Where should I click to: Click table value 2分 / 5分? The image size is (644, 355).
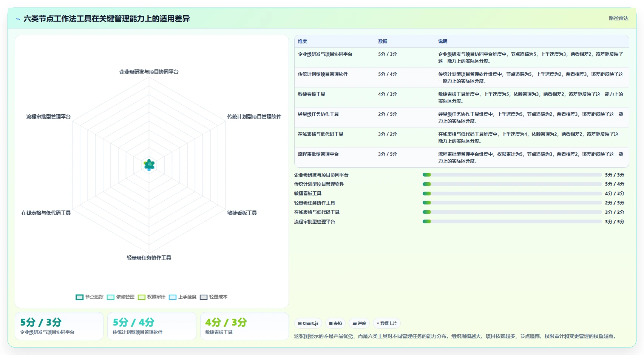coord(388,114)
